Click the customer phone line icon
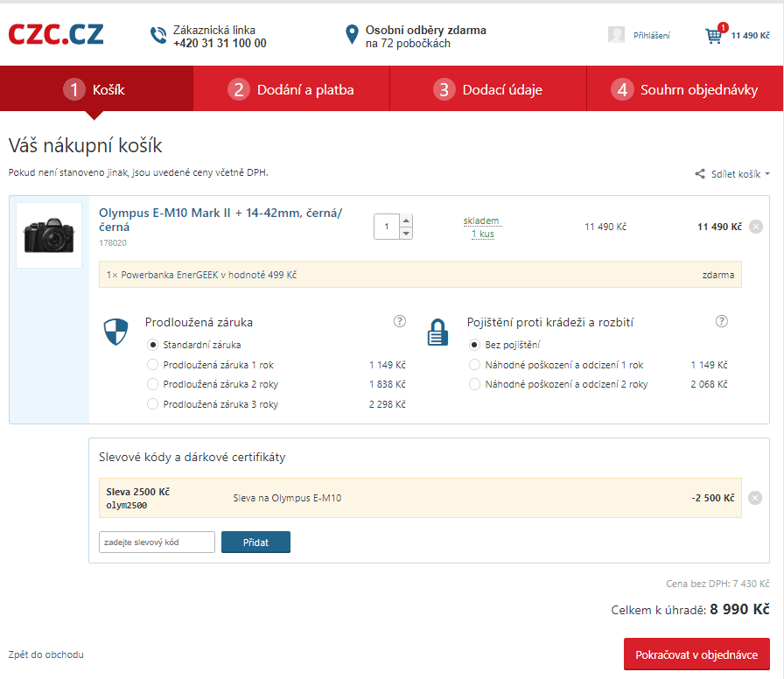The image size is (784, 679). click(158, 36)
